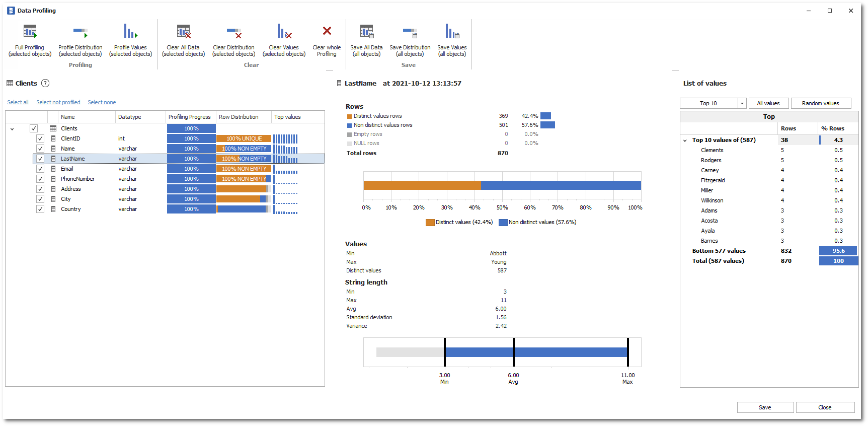Image resolution: width=868 pixels, height=426 pixels.
Task: Open the Top 10 dropdown arrow
Action: pyautogui.click(x=742, y=103)
